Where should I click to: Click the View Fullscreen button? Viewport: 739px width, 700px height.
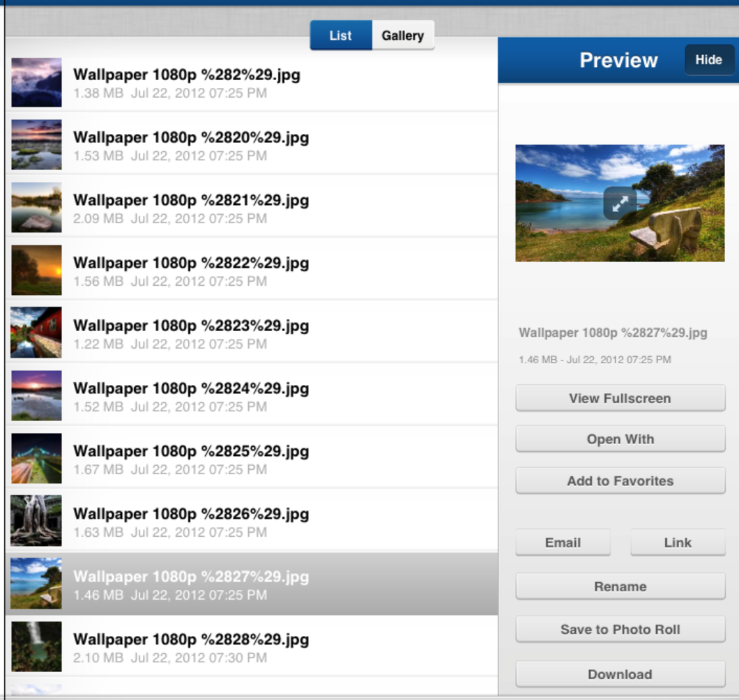click(620, 398)
